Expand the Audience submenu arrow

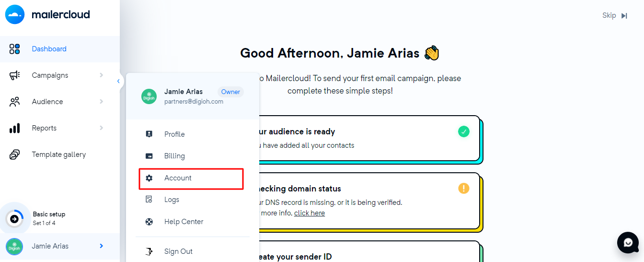(101, 102)
